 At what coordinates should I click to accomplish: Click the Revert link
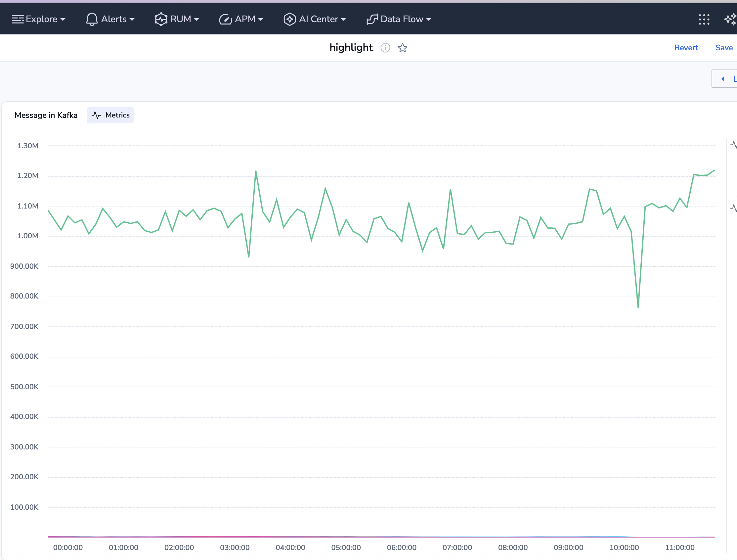[x=686, y=48]
